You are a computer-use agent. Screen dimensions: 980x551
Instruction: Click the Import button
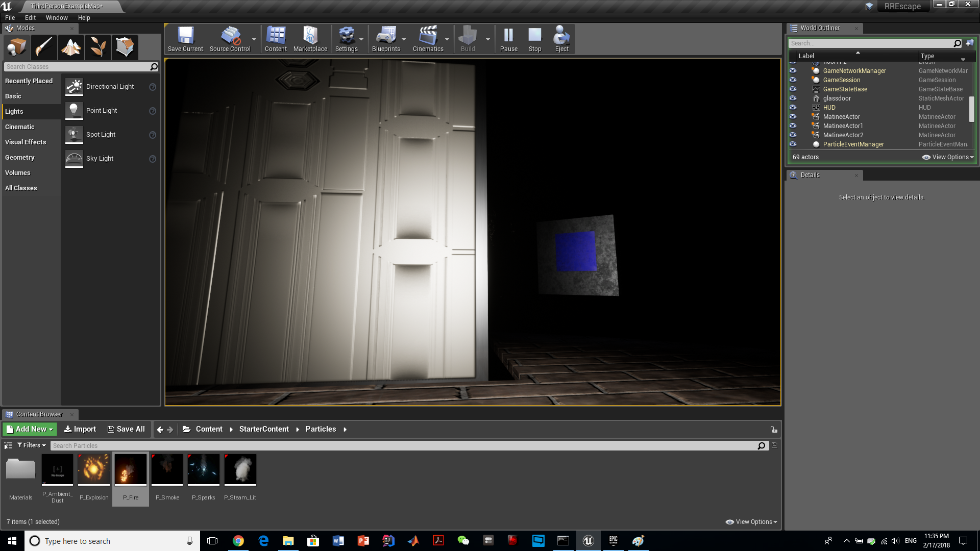click(80, 429)
